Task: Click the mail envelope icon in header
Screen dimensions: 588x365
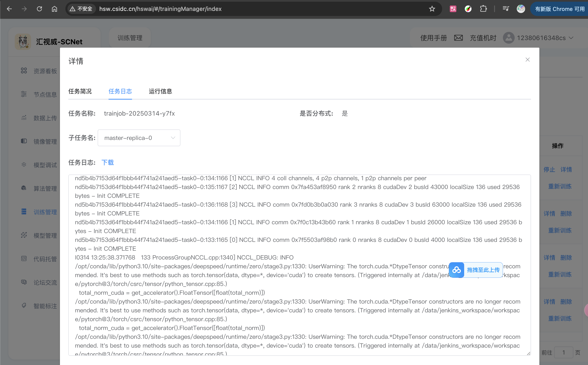Action: [x=458, y=38]
